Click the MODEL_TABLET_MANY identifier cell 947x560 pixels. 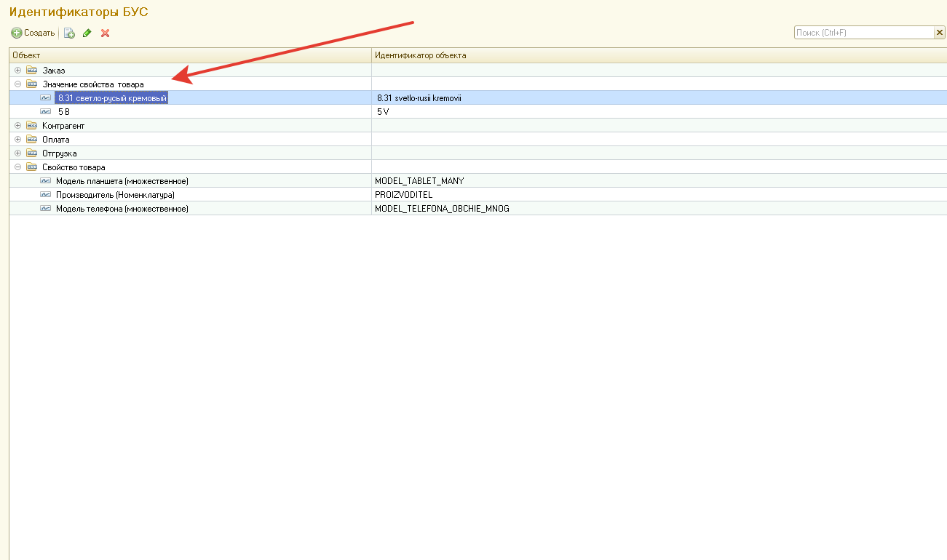(x=419, y=181)
